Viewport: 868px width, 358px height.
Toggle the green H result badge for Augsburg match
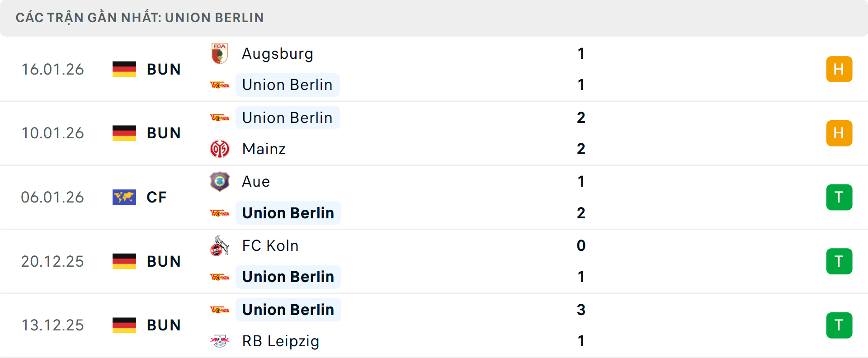pyautogui.click(x=839, y=69)
